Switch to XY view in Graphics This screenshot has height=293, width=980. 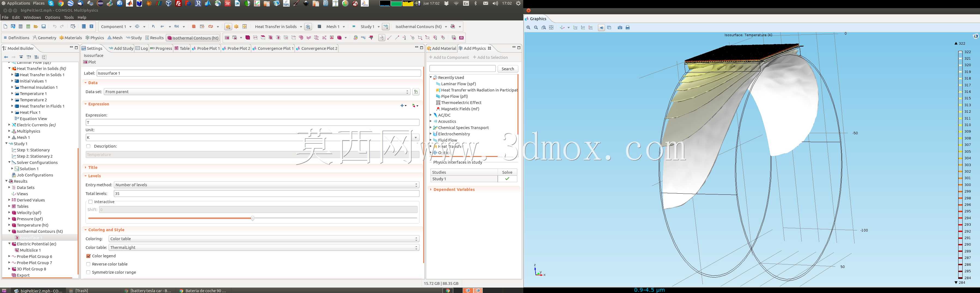(576, 28)
